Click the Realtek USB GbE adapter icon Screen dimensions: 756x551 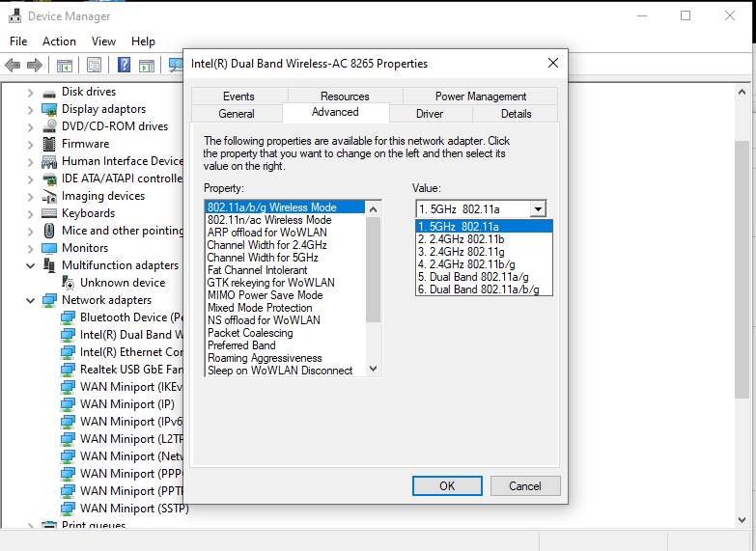68,370
